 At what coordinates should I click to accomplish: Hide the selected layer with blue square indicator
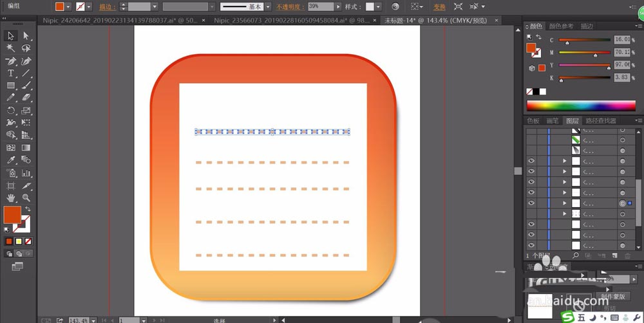531,203
